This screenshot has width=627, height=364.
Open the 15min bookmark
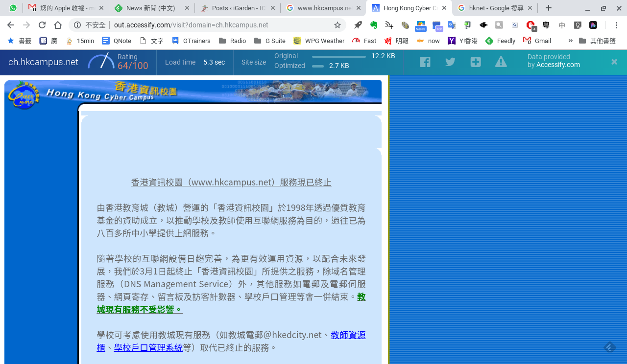pyautogui.click(x=79, y=41)
